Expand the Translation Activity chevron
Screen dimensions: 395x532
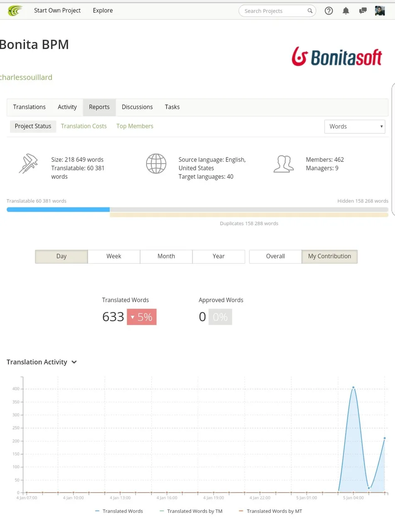pyautogui.click(x=74, y=362)
